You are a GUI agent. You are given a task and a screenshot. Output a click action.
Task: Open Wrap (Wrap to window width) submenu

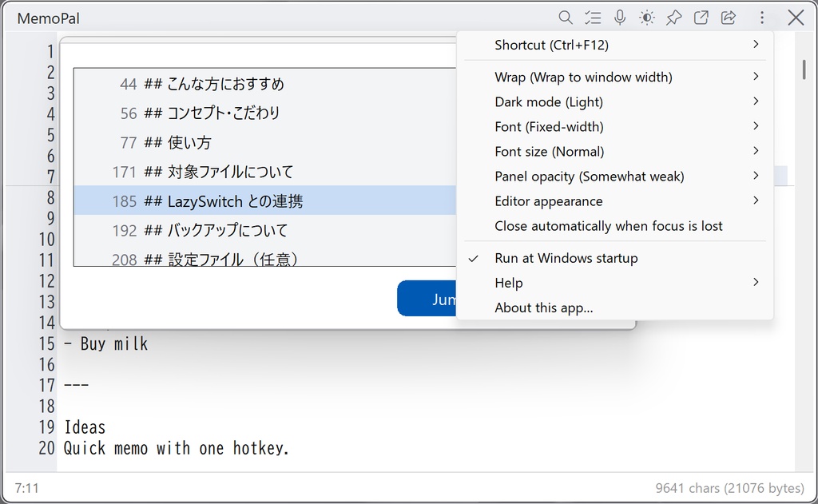tap(614, 77)
